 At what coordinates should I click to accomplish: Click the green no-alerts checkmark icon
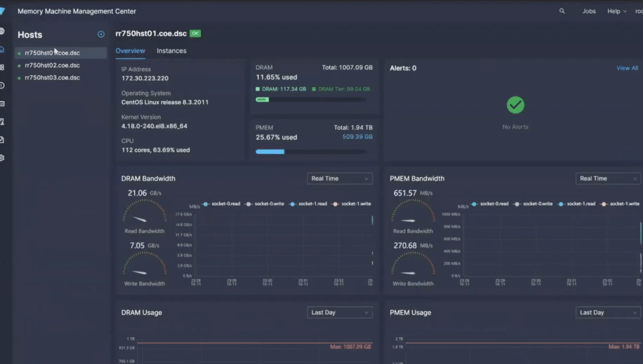pos(515,105)
